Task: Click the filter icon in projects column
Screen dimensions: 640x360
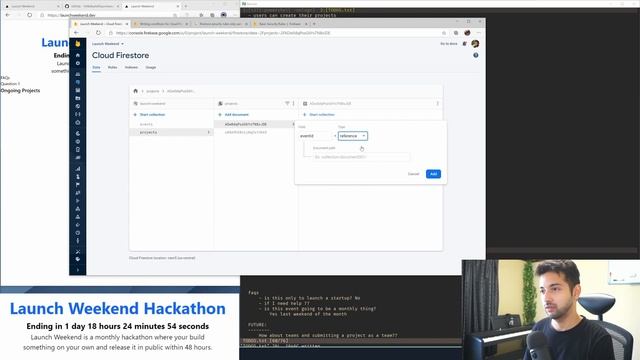Action: pyautogui.click(x=287, y=104)
